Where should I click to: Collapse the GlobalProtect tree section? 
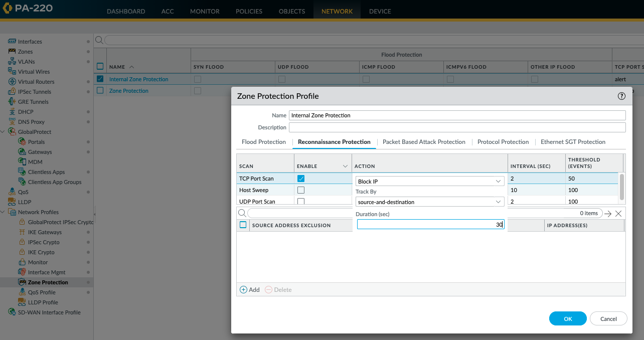coord(4,131)
